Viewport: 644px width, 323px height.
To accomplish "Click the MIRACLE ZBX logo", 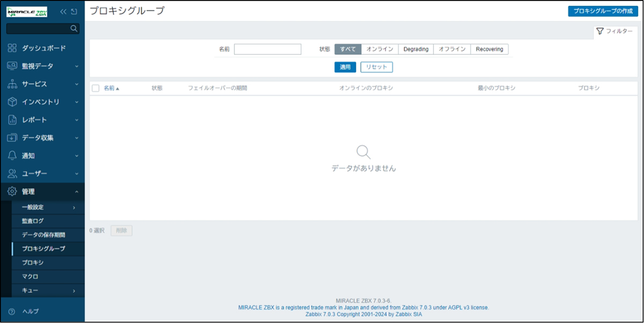I will click(x=27, y=12).
